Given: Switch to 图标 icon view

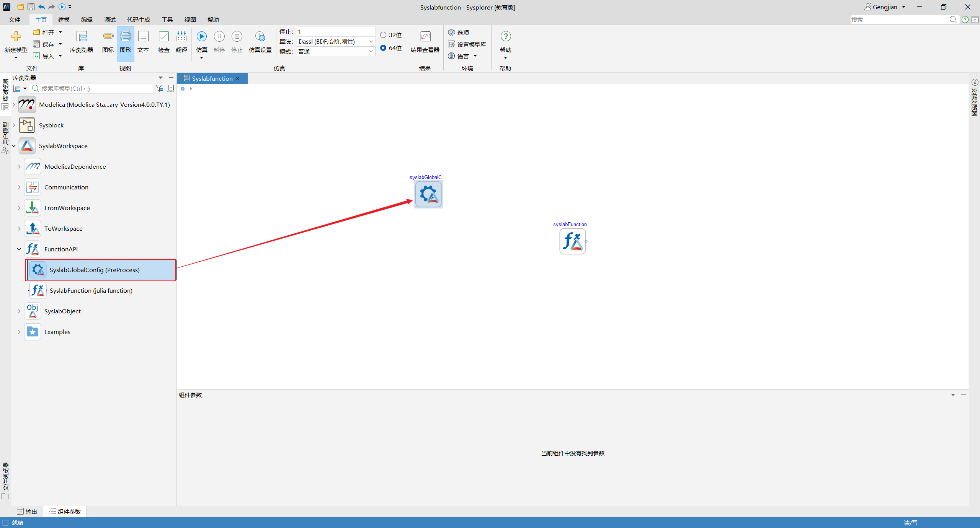Looking at the screenshot, I should (x=108, y=42).
